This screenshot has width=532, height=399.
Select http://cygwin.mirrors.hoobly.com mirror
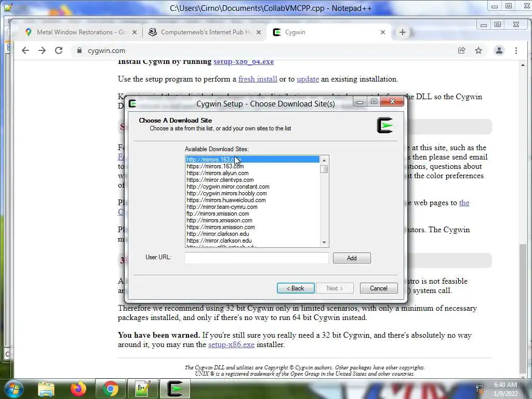252,193
